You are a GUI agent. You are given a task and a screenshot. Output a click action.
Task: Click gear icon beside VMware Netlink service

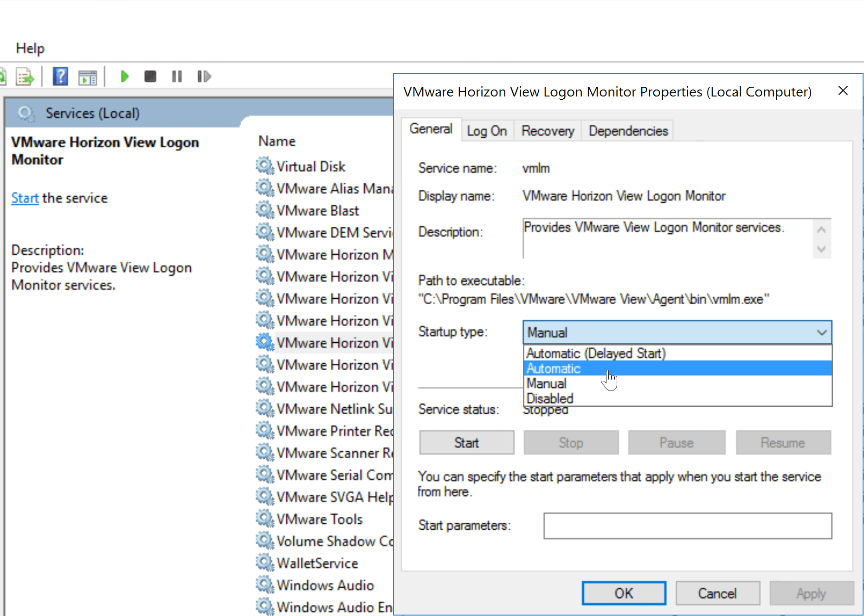[265, 408]
